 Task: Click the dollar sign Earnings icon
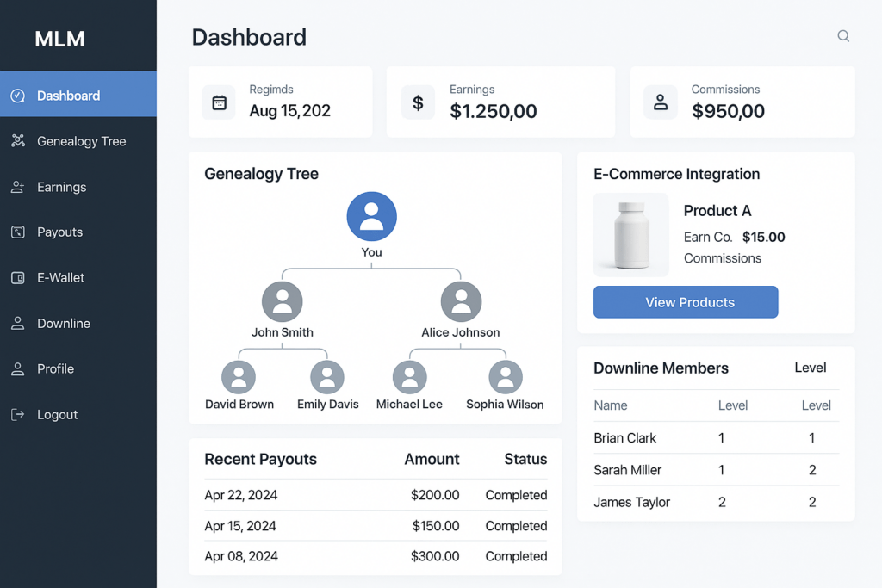click(418, 102)
